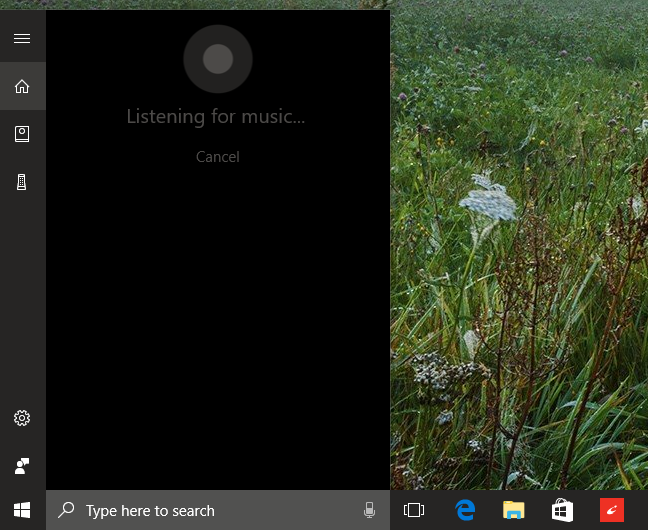Viewport: 648px width, 530px height.
Task: Open the red app on taskbar
Action: (612, 510)
